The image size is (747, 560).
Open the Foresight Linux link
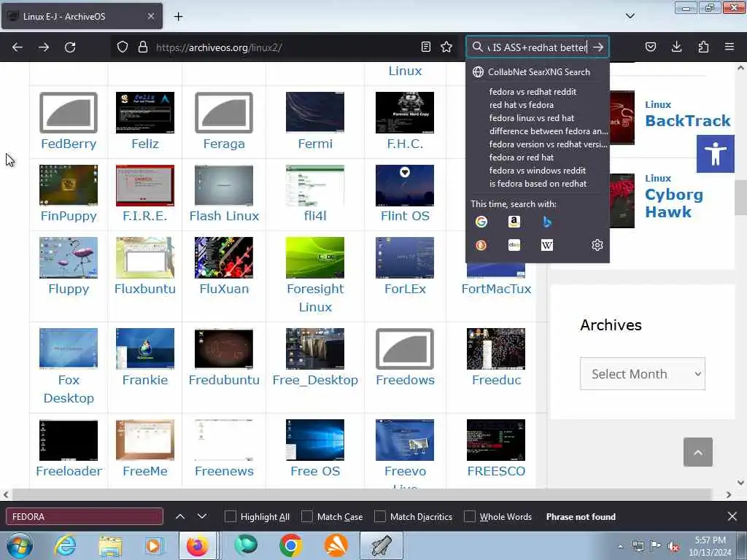315,297
